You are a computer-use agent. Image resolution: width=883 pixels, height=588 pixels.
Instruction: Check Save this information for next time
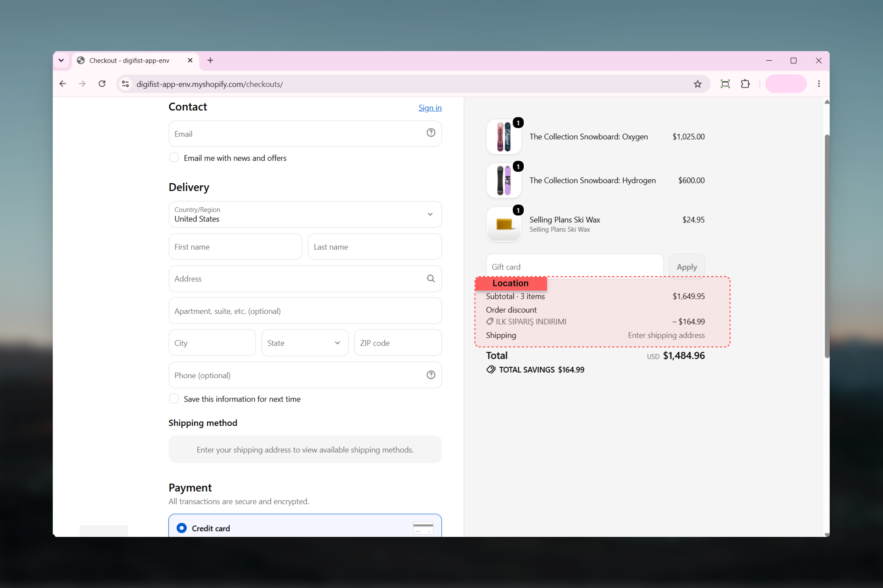174,399
